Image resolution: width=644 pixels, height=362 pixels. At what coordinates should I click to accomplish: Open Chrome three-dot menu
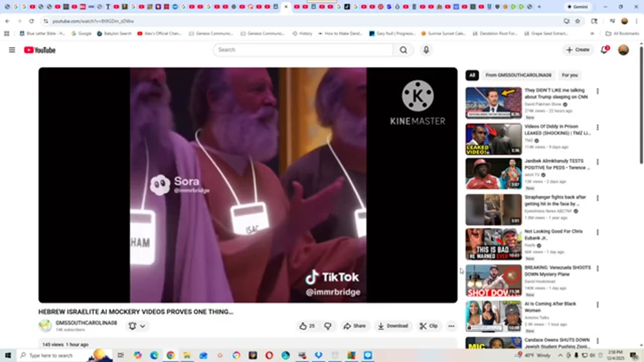tap(636, 21)
